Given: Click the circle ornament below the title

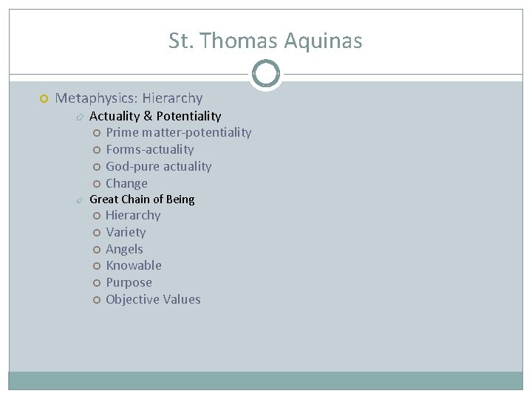Looking at the screenshot, I should click(265, 74).
